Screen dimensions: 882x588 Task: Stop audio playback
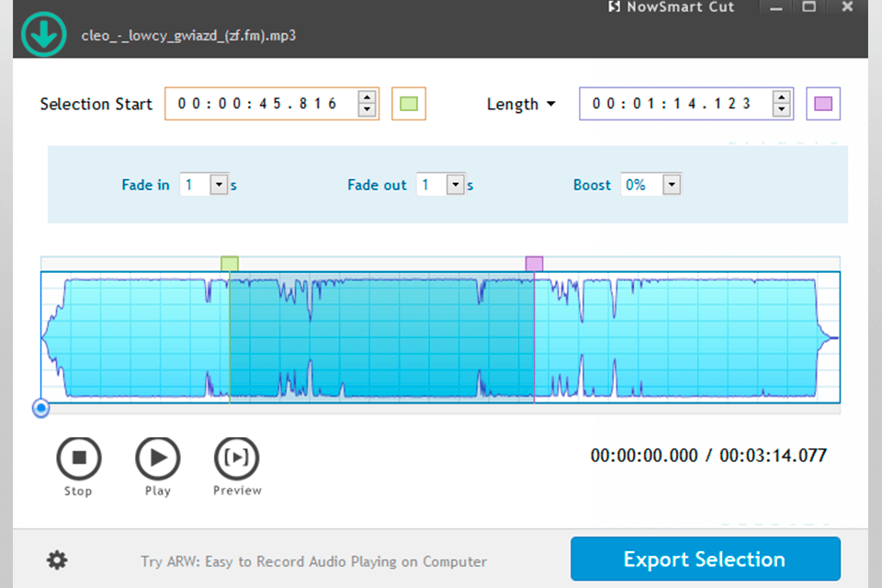[79, 458]
